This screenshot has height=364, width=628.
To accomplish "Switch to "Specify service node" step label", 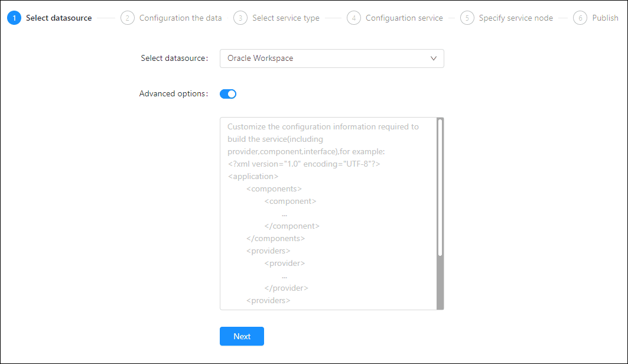I will pos(516,18).
